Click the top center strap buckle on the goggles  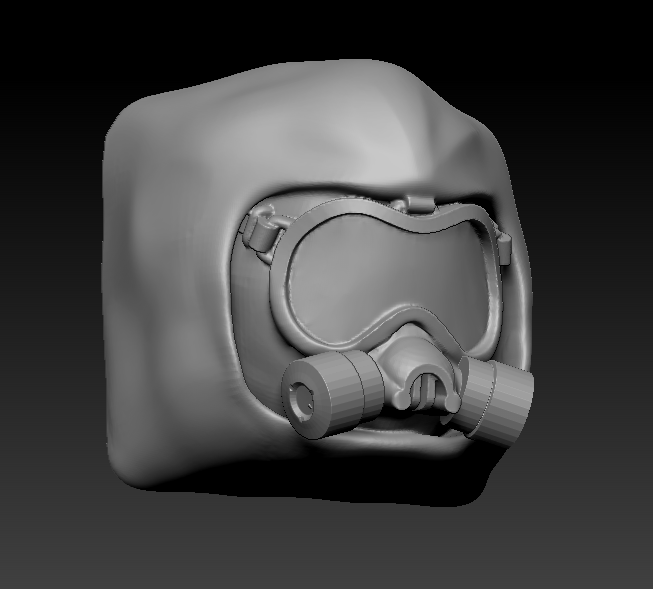click(421, 205)
